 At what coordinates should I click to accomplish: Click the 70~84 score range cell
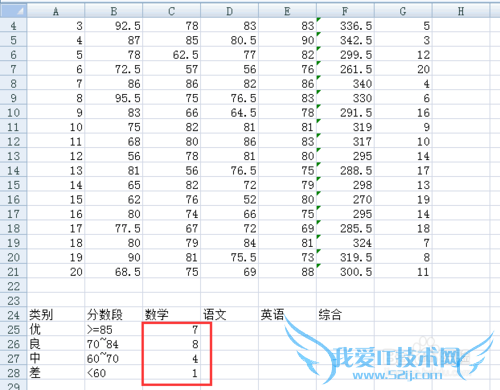click(x=114, y=344)
